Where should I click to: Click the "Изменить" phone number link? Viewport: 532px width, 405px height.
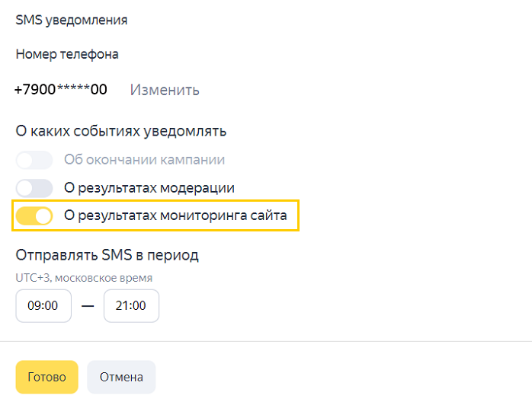[x=165, y=90]
